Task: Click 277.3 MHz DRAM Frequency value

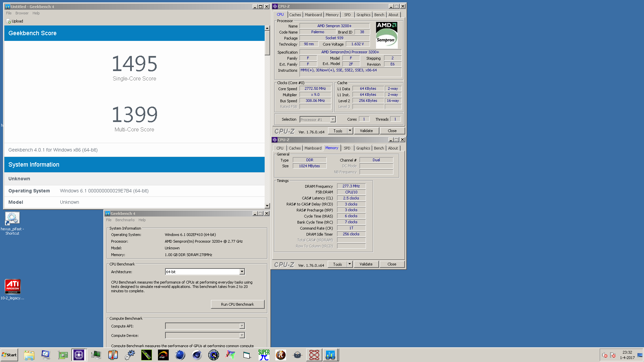Action: 351,186
